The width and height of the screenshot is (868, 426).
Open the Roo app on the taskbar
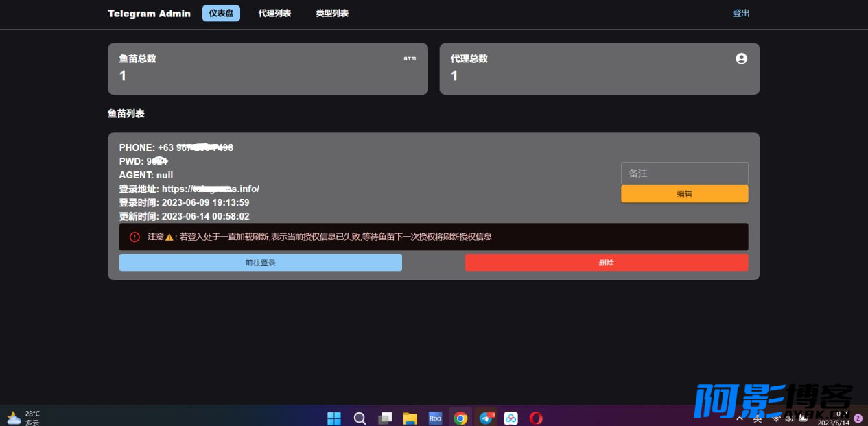[435, 418]
